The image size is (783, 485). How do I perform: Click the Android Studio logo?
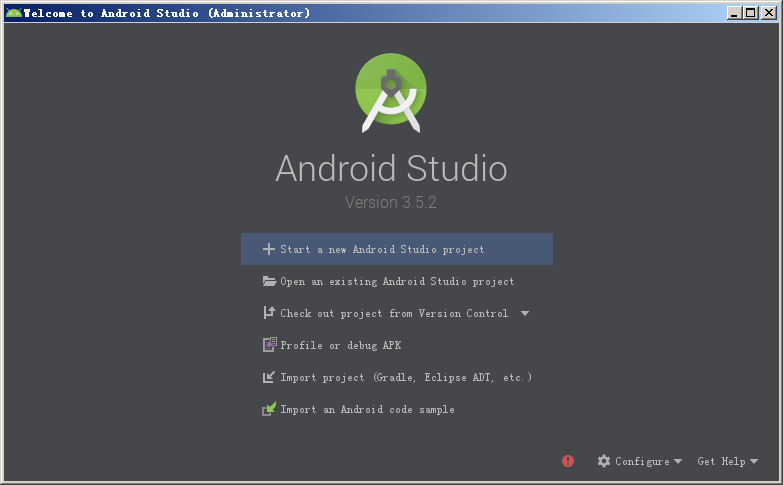pyautogui.click(x=391, y=93)
